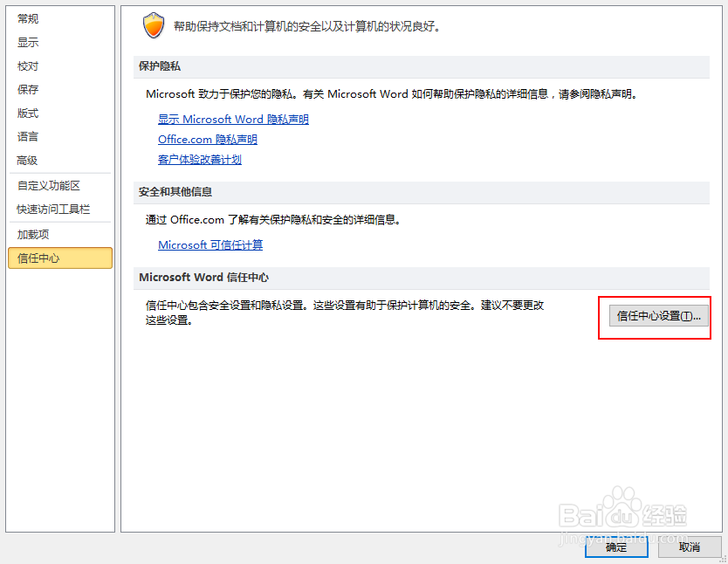The height and width of the screenshot is (564, 728).
Task: Click the 帮助保持文档和计算机的安全 description text
Action: point(307,26)
